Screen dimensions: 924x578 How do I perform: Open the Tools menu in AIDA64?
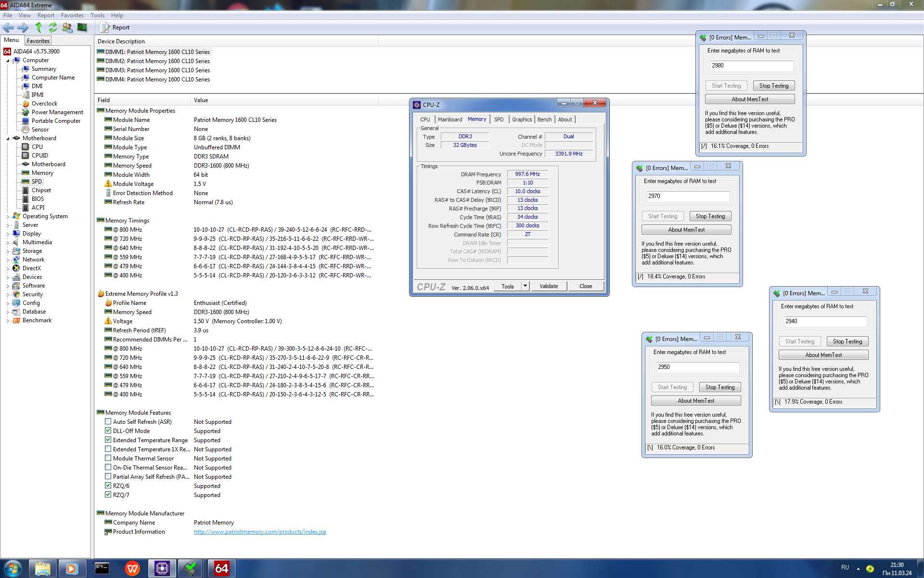[97, 15]
